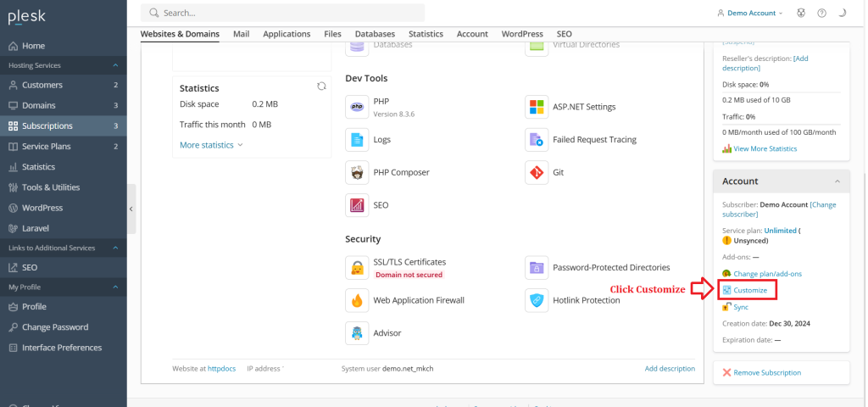This screenshot has height=407, width=868.
Task: Open Profile in the sidebar
Action: pyautogui.click(x=63, y=307)
